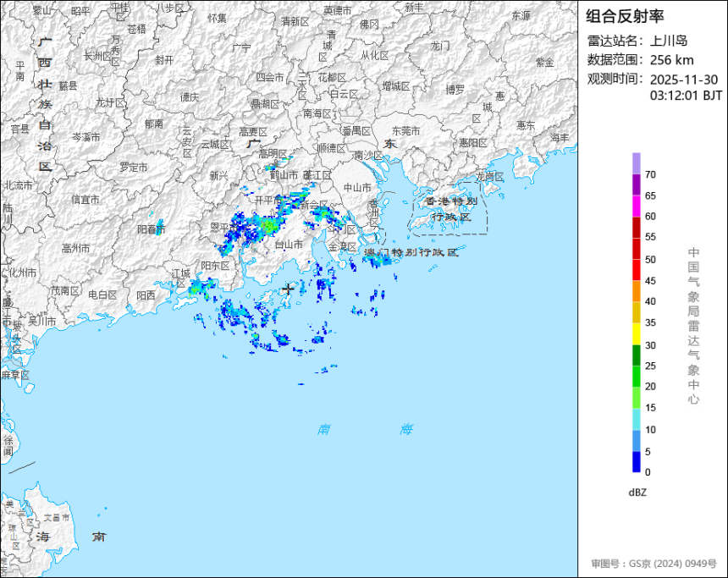Click the 组合反射率 title
The image size is (728, 578).
click(x=625, y=16)
